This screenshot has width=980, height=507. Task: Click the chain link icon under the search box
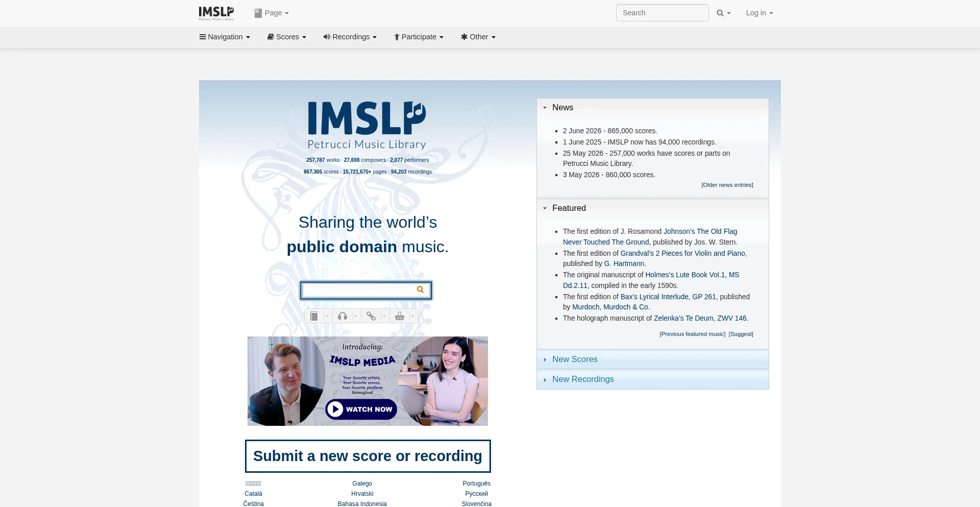[371, 316]
